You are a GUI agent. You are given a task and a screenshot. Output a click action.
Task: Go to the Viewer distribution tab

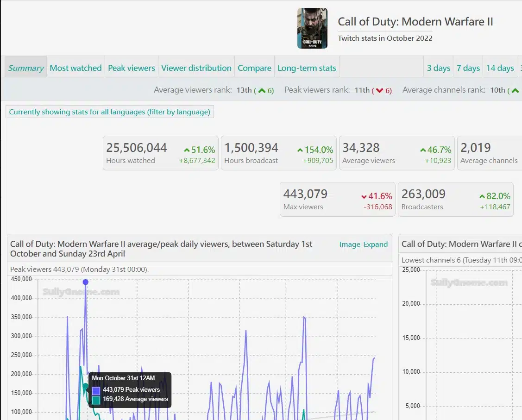196,68
